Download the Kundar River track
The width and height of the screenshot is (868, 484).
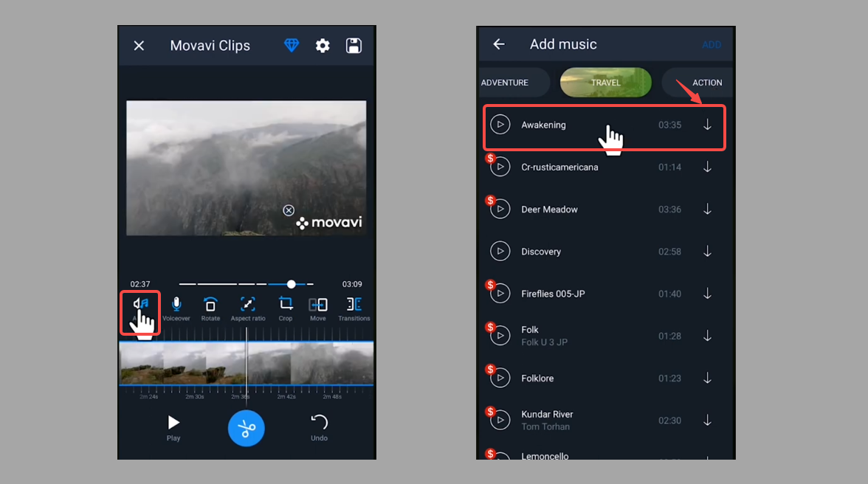[707, 421]
